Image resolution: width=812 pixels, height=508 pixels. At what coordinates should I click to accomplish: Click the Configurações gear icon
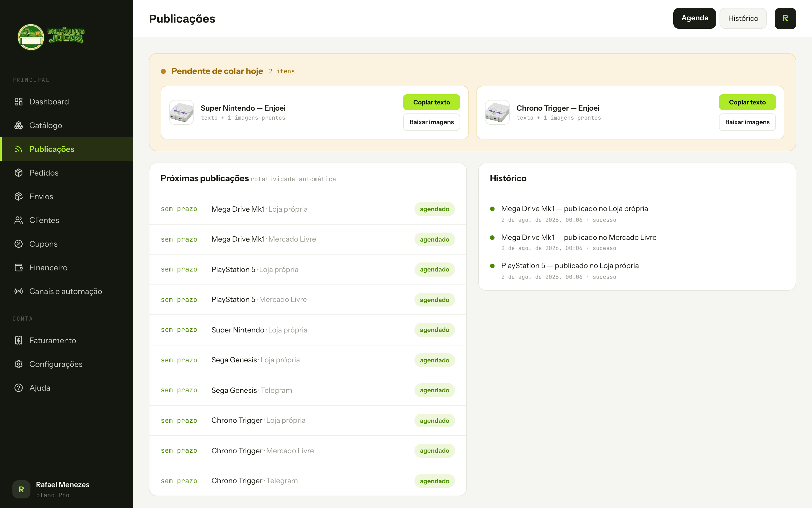click(x=18, y=364)
